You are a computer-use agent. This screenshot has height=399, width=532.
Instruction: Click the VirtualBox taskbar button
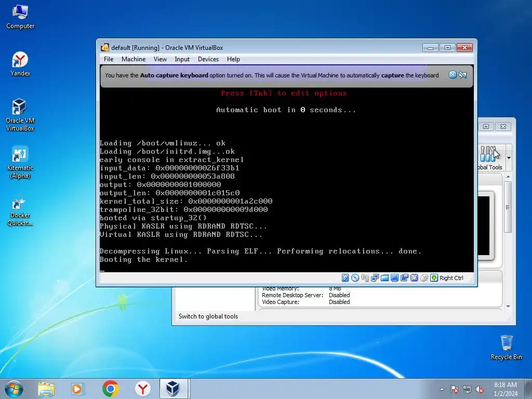tap(174, 389)
